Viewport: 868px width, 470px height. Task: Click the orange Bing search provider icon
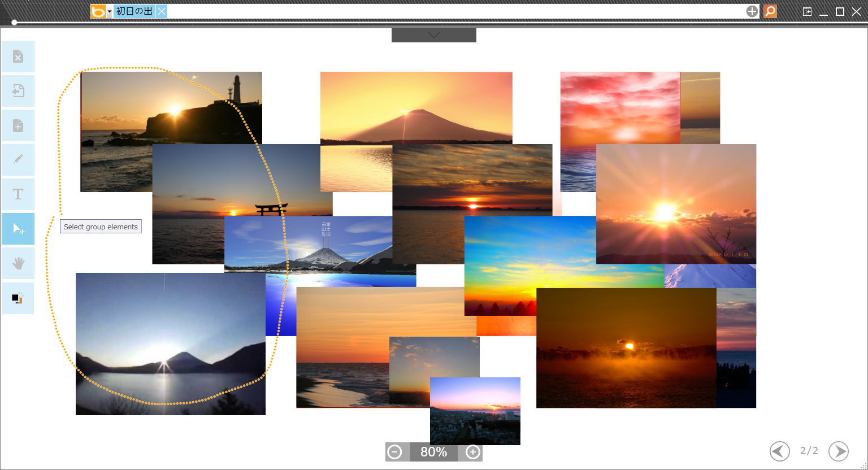(98, 11)
